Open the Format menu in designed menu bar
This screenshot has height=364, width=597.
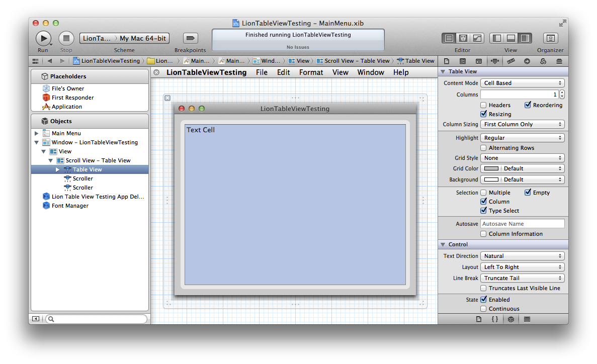pyautogui.click(x=311, y=72)
